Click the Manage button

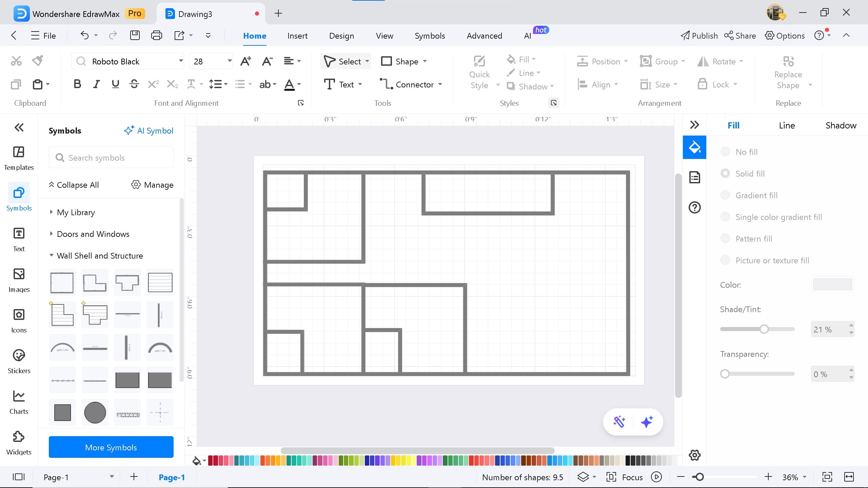pos(152,185)
